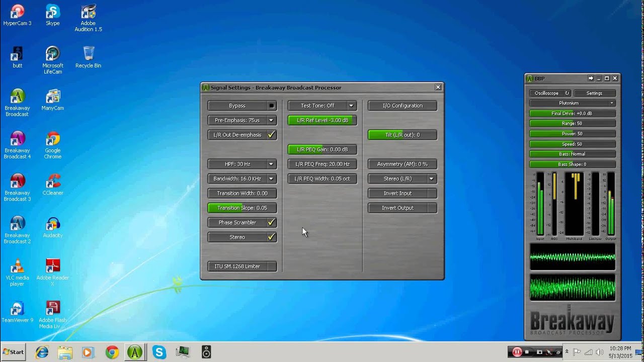
Task: Open Skype desktop shortcut
Action: pos(52,15)
